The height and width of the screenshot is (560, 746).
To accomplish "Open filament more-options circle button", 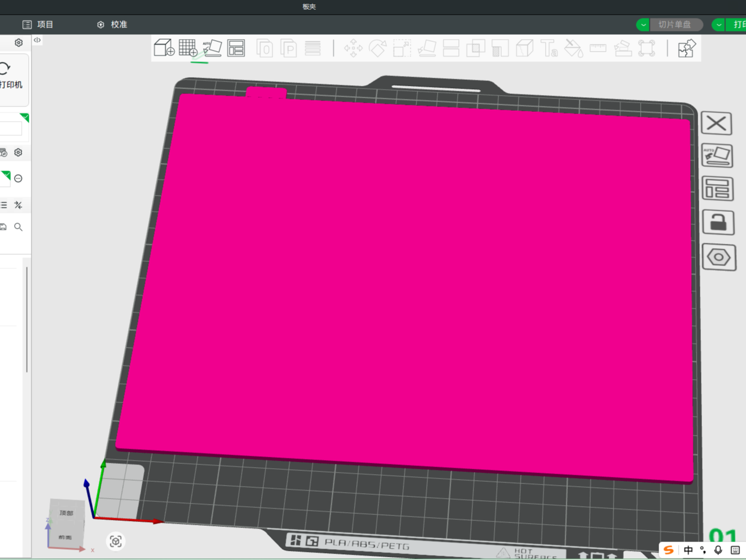I will coord(18,178).
